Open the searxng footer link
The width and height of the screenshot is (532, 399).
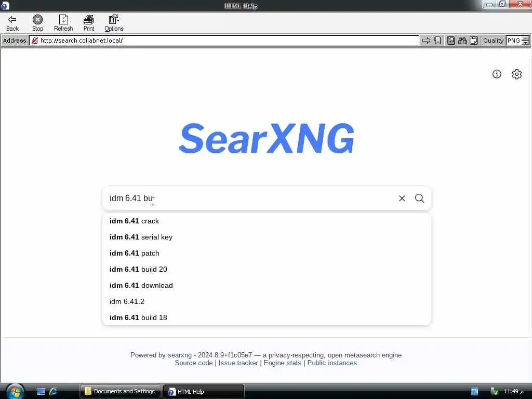179,355
